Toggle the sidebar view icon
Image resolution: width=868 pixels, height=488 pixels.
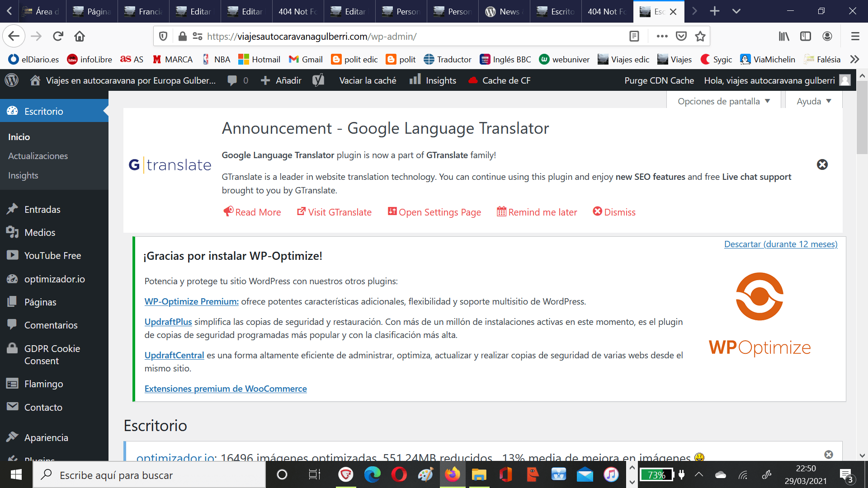(x=806, y=36)
